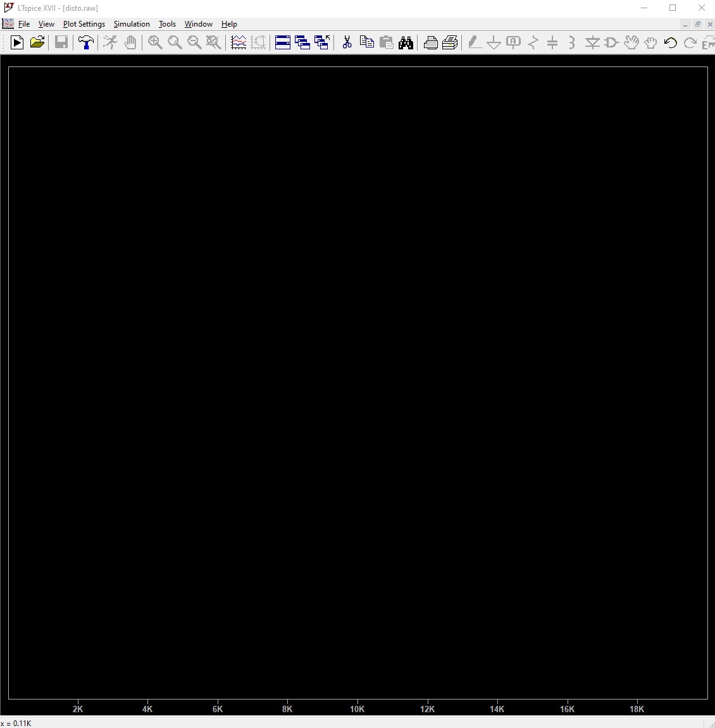Open the View menu

46,23
